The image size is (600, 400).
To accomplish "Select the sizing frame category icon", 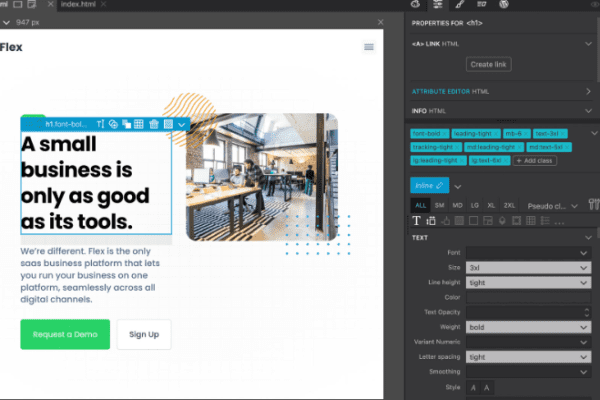I will point(516,221).
